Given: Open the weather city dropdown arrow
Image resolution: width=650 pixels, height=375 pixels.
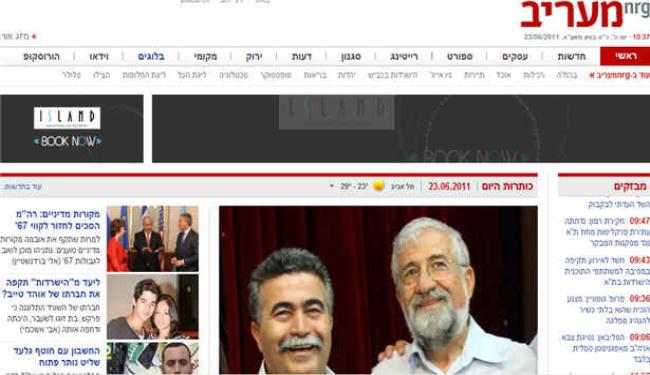Looking at the screenshot, I should point(332,186).
